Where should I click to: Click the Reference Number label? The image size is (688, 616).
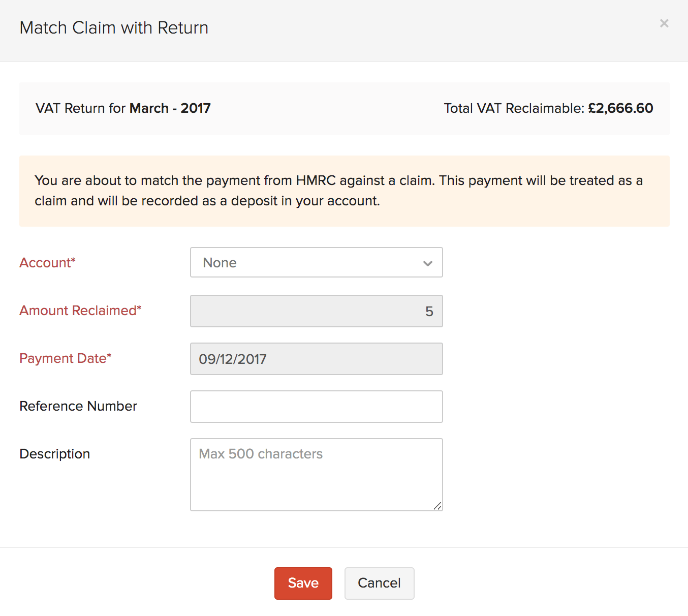(78, 406)
